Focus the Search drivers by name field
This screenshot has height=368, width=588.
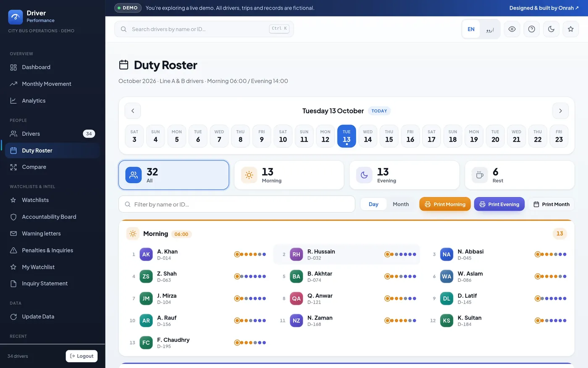tap(204, 29)
